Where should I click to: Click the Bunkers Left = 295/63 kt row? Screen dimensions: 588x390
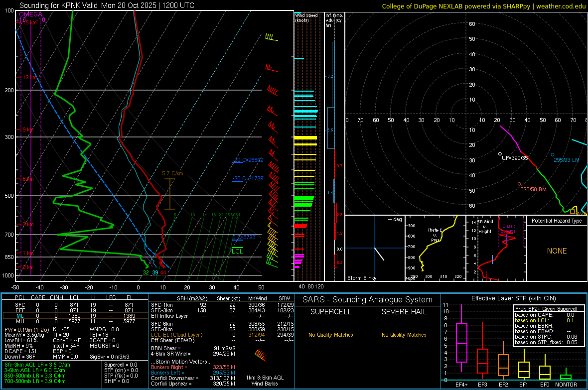(193, 373)
